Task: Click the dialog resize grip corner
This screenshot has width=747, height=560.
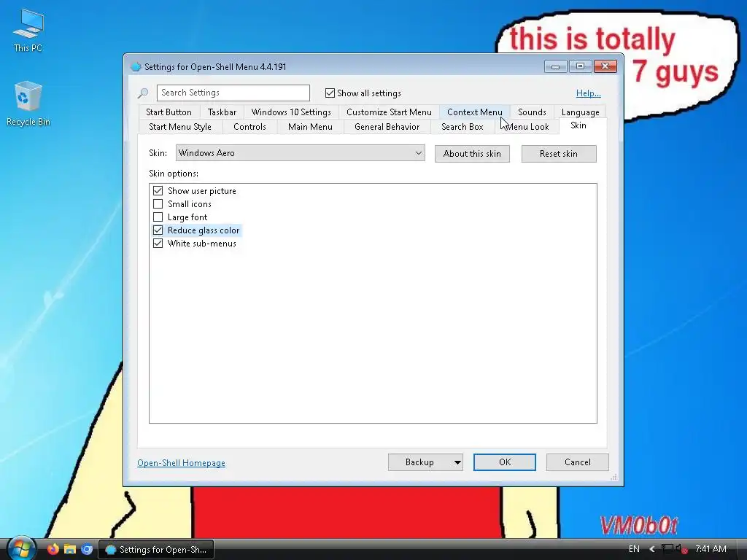Action: (x=614, y=477)
